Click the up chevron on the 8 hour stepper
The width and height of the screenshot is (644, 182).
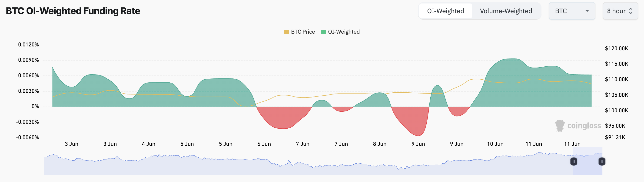631,9
